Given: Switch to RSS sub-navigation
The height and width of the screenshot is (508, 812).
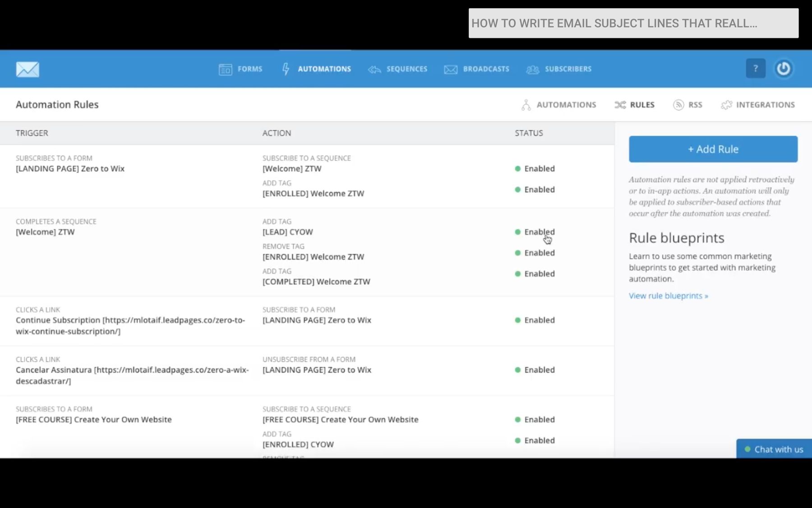Looking at the screenshot, I should pos(687,105).
